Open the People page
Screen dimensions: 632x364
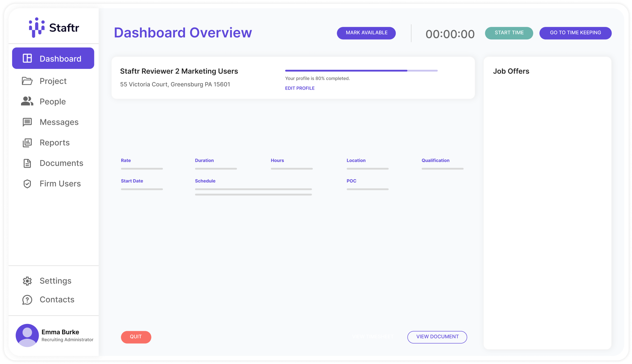click(53, 101)
